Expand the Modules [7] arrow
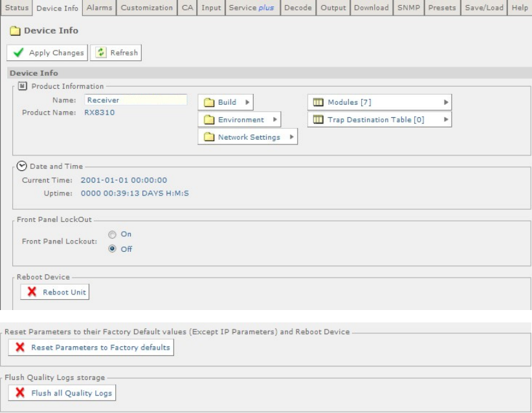This screenshot has height=413, width=532. [x=445, y=102]
